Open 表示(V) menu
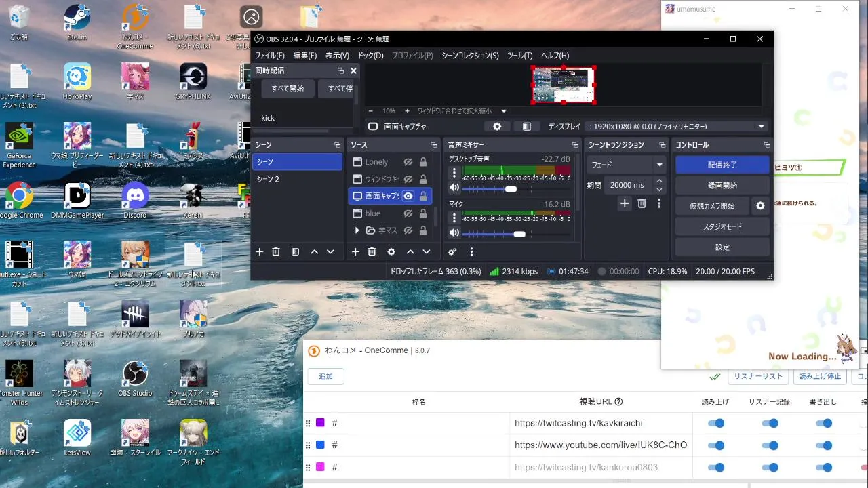868x488 pixels. tap(337, 56)
